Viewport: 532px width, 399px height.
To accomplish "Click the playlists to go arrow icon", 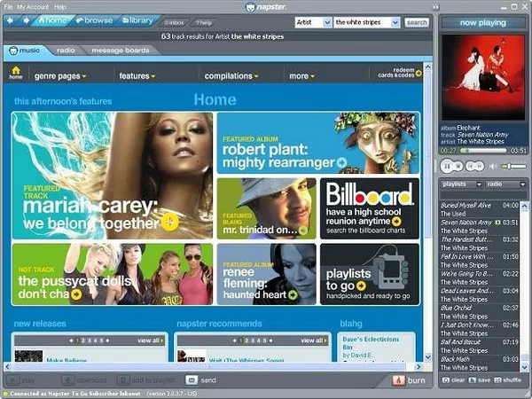I will click(362, 286).
